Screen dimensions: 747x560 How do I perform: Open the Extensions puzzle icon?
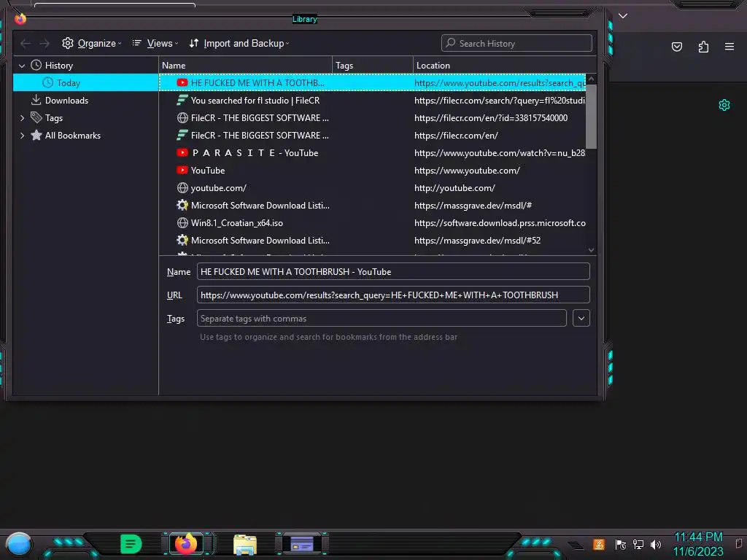[x=703, y=47]
